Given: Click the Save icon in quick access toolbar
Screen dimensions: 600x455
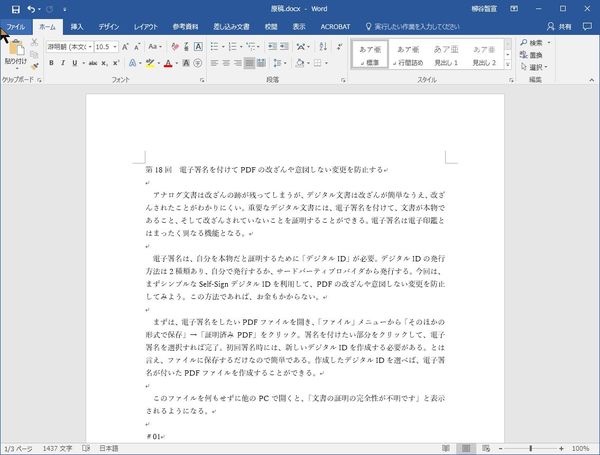Looking at the screenshot, I should click(15, 8).
